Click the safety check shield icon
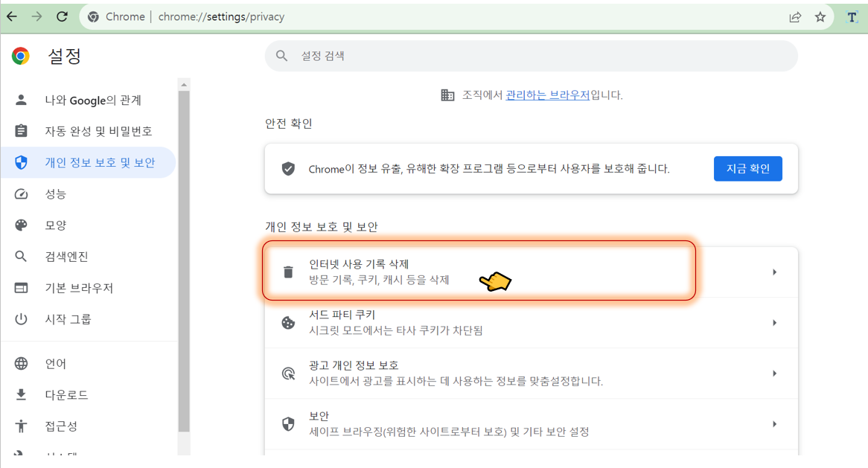Viewport: 868px width, 468px height. (x=287, y=168)
